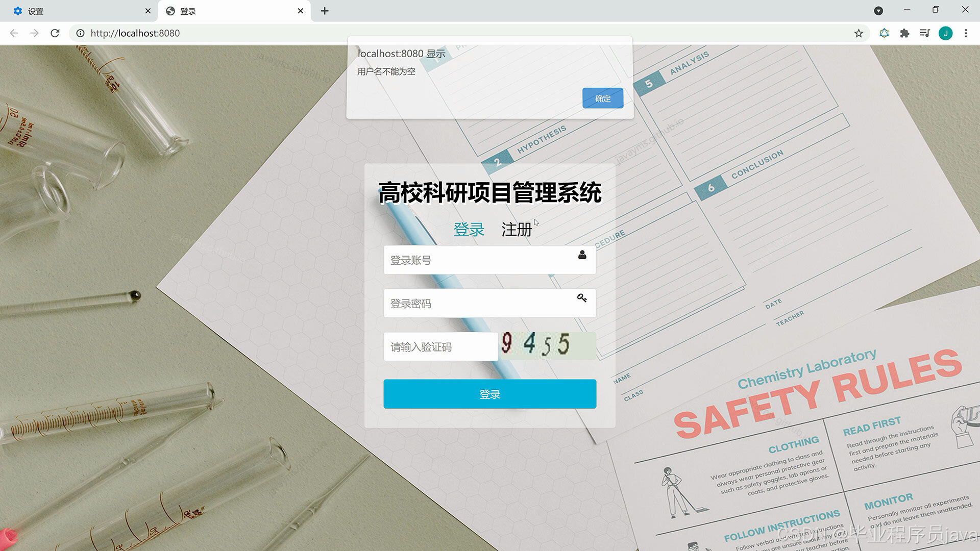The image size is (980, 551).
Task: Click the localhost:8080 显示 alert title
Action: click(x=402, y=54)
